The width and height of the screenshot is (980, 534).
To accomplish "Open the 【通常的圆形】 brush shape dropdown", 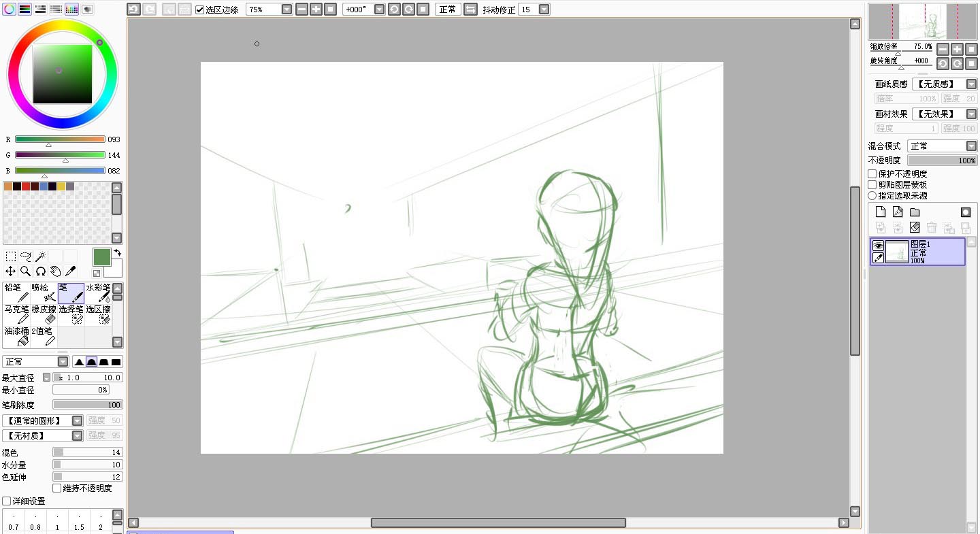I will pos(77,421).
